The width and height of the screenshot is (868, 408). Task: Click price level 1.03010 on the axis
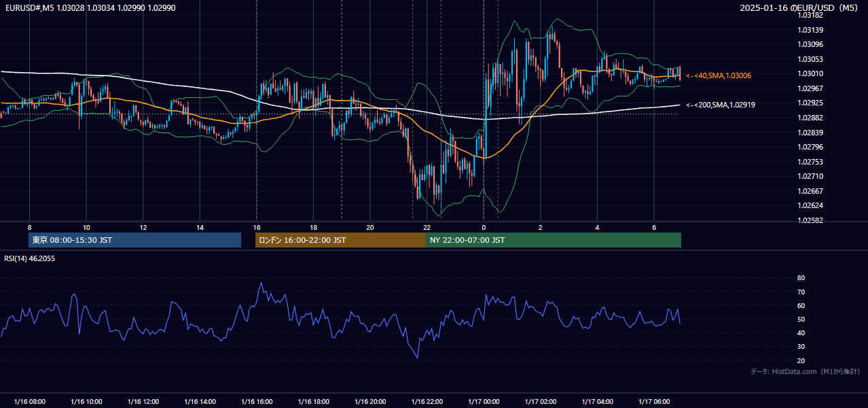click(810, 73)
